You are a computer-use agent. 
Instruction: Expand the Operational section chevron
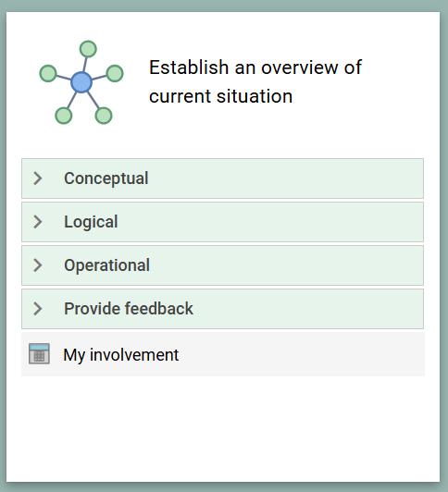tap(38, 265)
